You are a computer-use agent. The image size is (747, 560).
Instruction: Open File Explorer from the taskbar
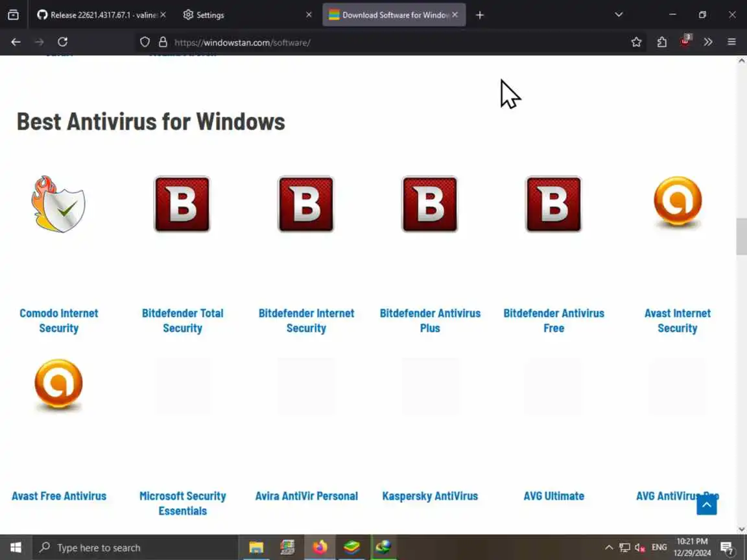[256, 548]
